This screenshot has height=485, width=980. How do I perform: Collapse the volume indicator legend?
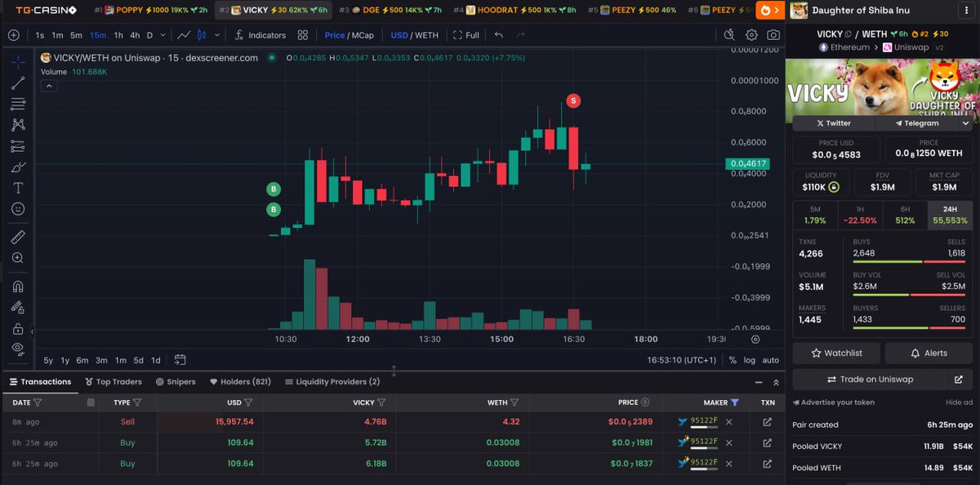[x=48, y=85]
